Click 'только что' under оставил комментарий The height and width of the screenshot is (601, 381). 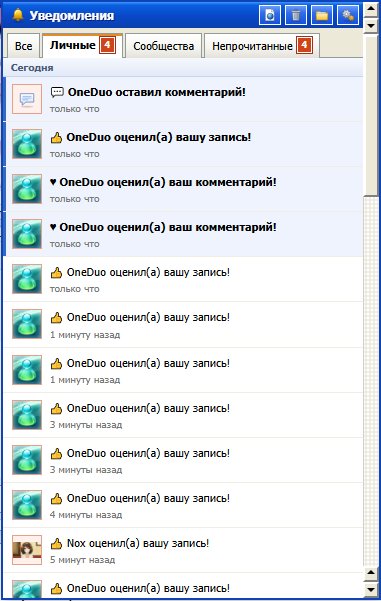74,109
